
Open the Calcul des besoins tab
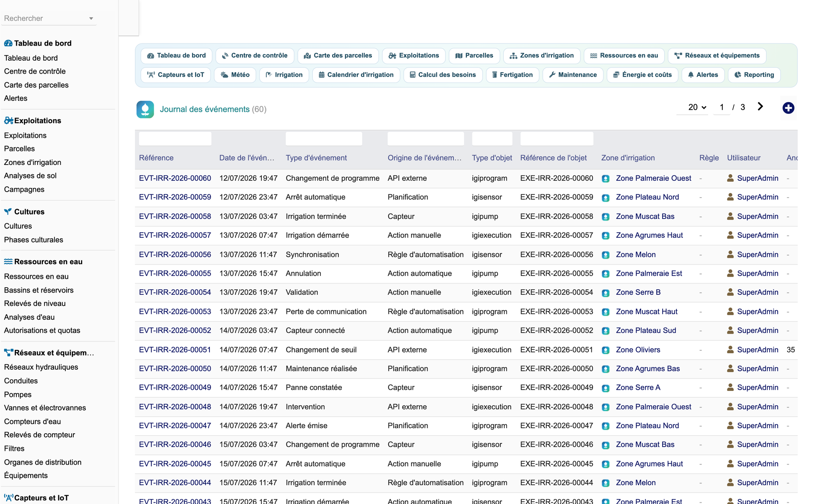pyautogui.click(x=443, y=75)
